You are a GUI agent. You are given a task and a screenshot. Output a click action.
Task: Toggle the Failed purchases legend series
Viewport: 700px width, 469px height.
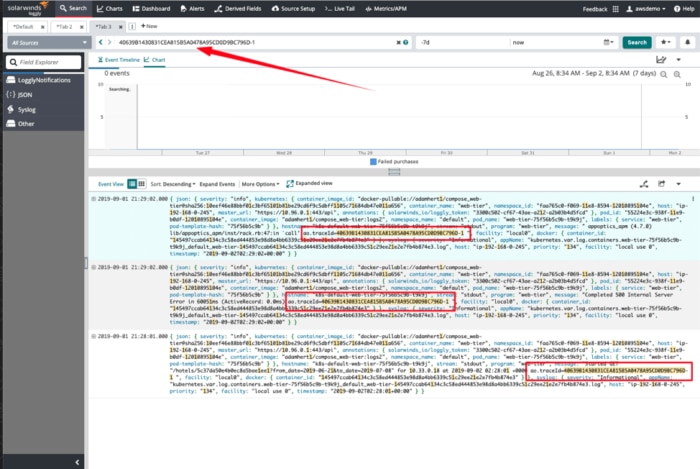point(393,161)
